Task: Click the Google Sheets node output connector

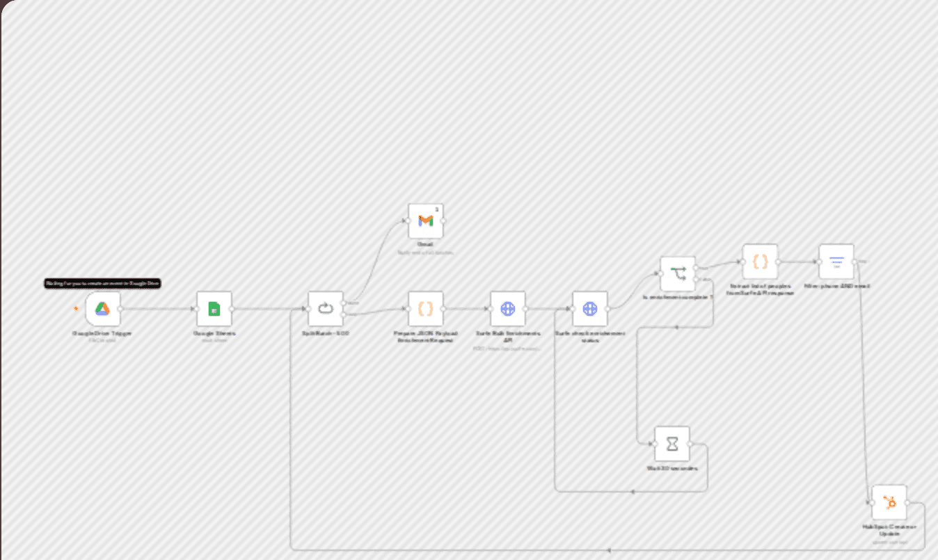Action: pos(232,308)
